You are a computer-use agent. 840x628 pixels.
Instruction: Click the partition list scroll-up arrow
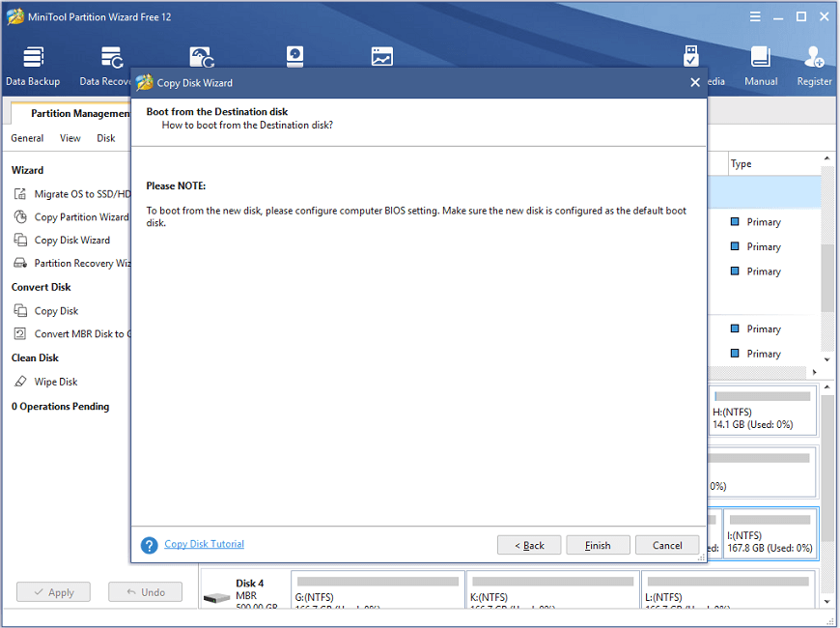(x=827, y=158)
